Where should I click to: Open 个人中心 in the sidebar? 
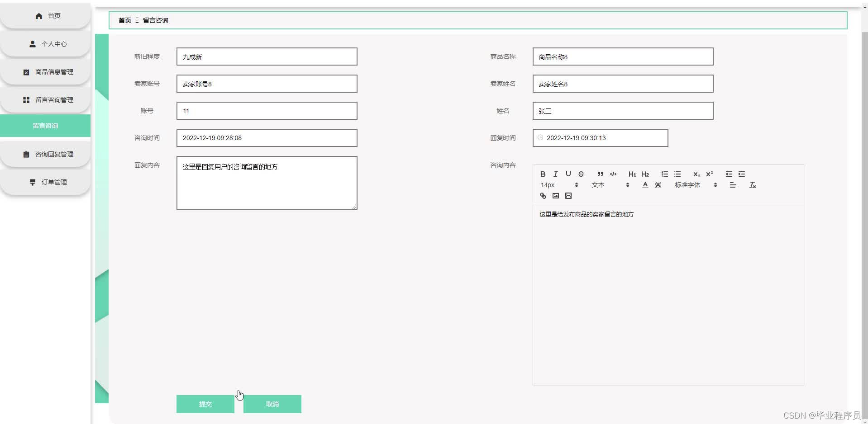point(45,44)
